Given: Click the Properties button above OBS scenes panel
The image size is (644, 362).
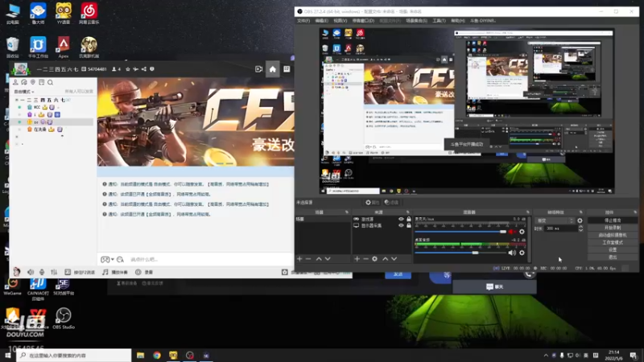Looking at the screenshot, I should pos(372,203).
